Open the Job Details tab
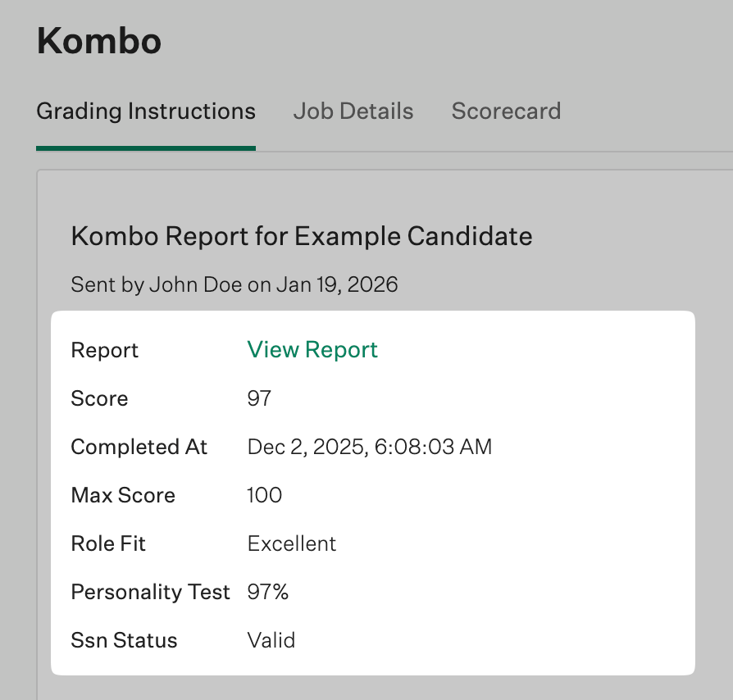Viewport: 733px width, 700px height. tap(353, 111)
